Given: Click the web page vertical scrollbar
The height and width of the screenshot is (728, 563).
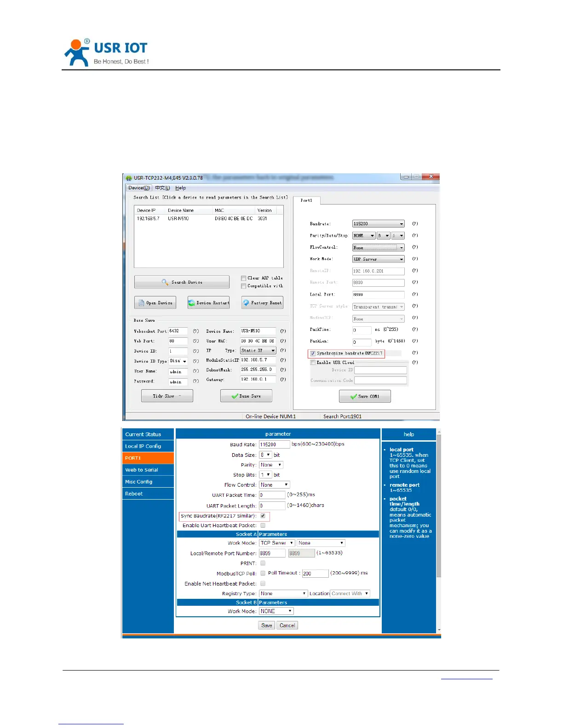Looking at the screenshot, I should click(x=439, y=506).
